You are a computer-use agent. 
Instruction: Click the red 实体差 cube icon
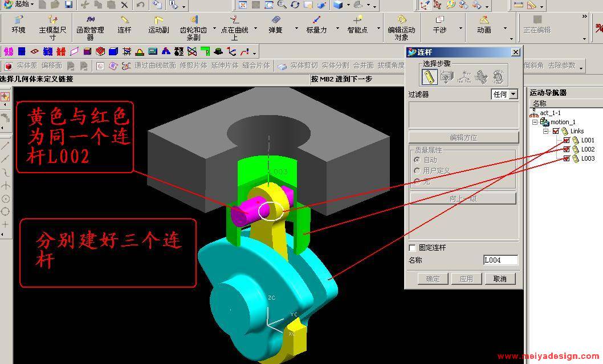[9, 66]
